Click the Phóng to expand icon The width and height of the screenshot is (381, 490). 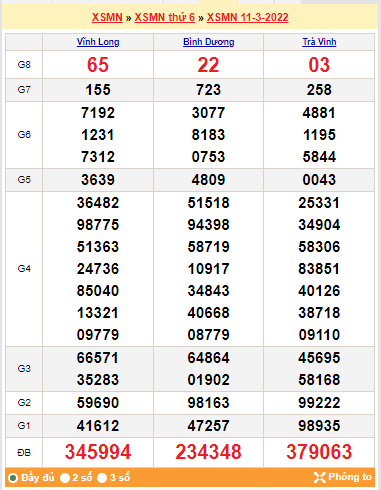(319, 477)
